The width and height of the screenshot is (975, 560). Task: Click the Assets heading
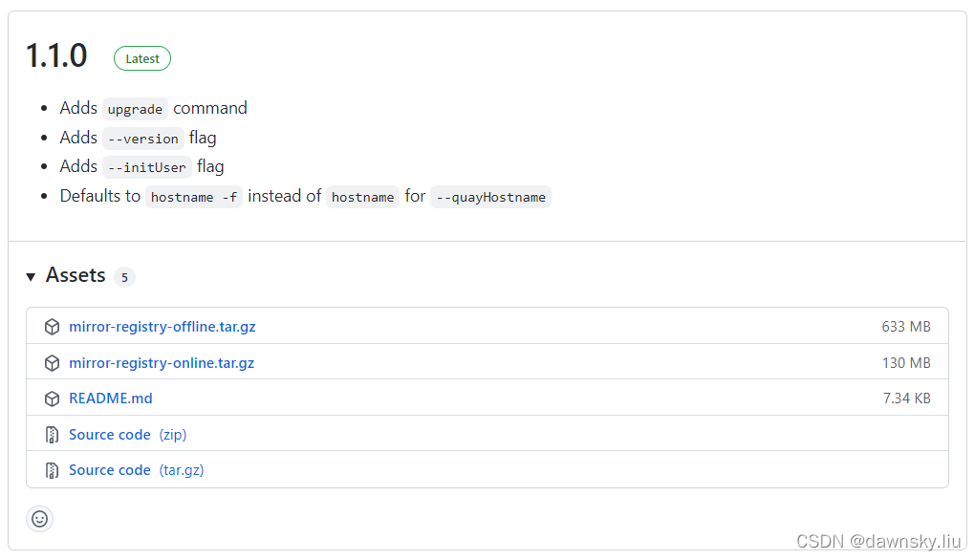76,274
